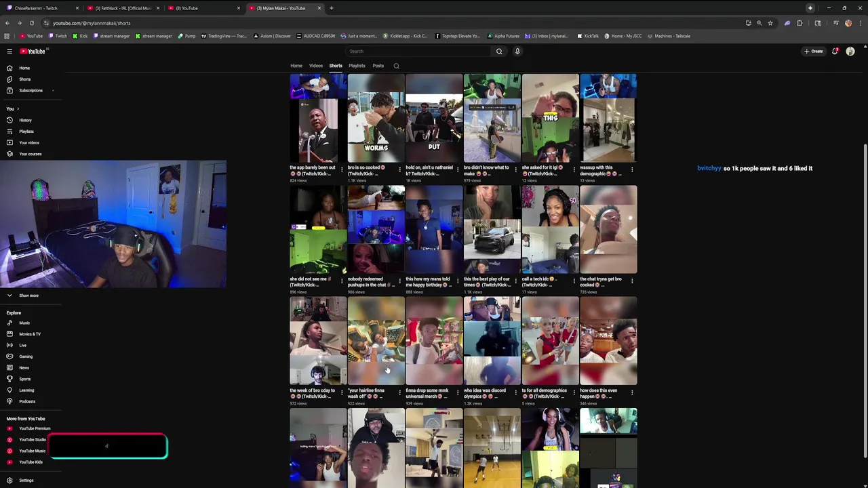Viewport: 868px width, 488px height.
Task: Open Settings in the sidebar
Action: (26, 481)
